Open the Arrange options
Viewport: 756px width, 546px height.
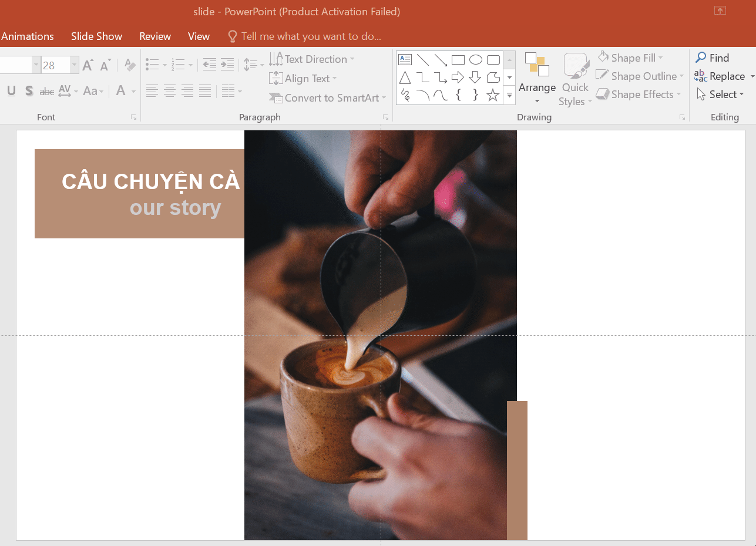click(x=536, y=79)
